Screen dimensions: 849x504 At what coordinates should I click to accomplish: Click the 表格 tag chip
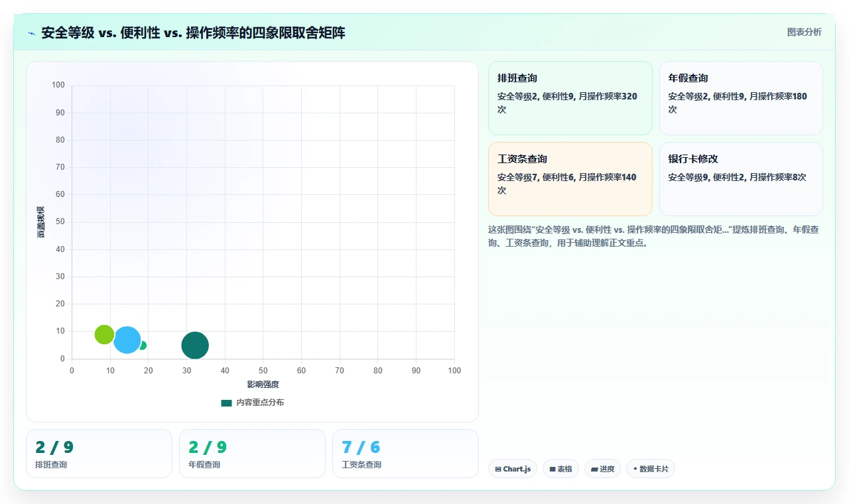(x=560, y=469)
